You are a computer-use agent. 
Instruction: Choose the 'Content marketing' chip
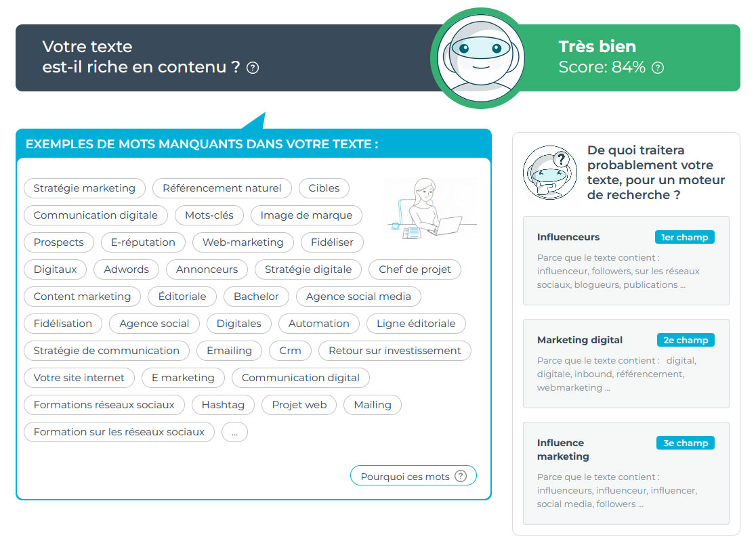point(82,297)
